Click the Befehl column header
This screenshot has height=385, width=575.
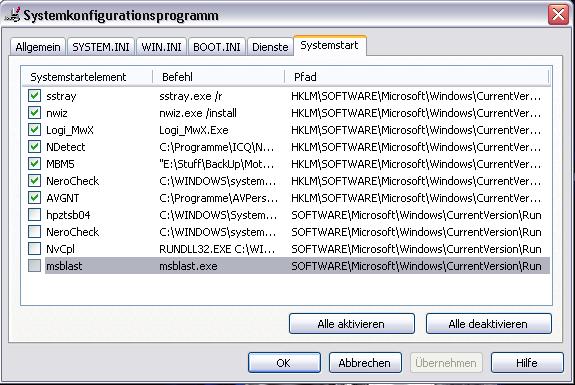(x=219, y=77)
